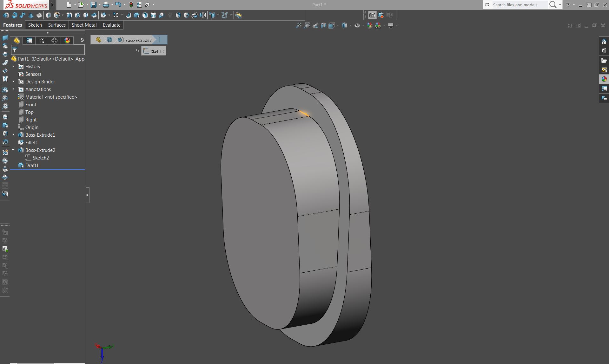Open the Design Library task pane icon
Viewport: 609px width, 364px height.
pos(604,51)
